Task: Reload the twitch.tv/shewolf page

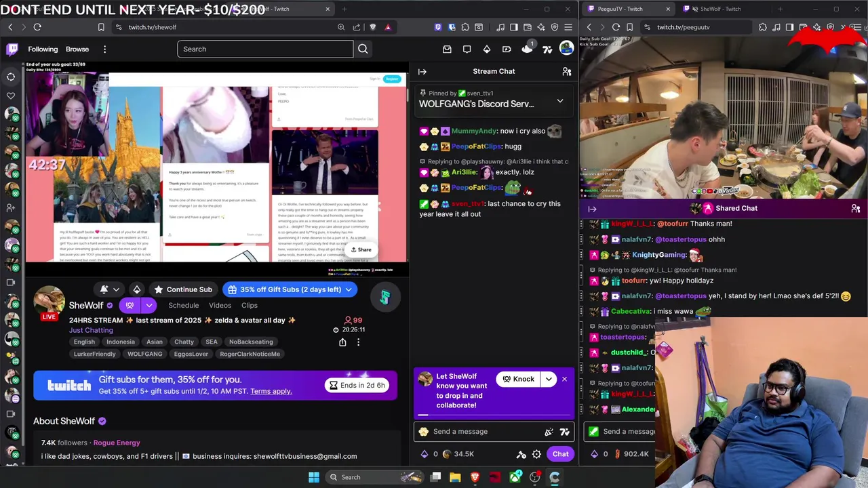Action: (37, 27)
